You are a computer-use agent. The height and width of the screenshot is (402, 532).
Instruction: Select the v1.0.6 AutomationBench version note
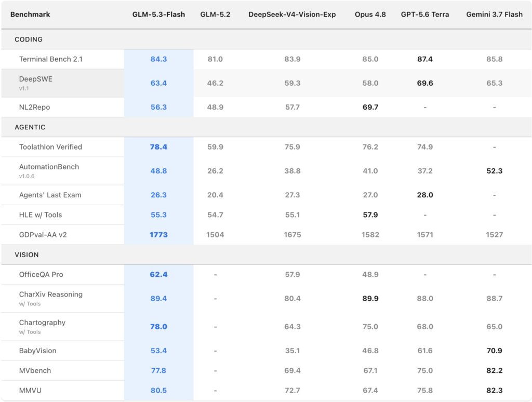27,177
